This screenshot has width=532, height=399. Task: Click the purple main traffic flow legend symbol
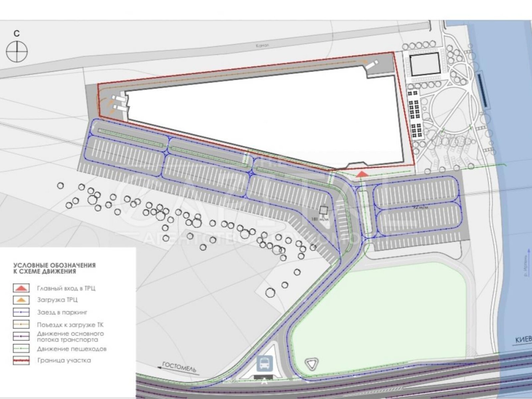tap(21, 336)
